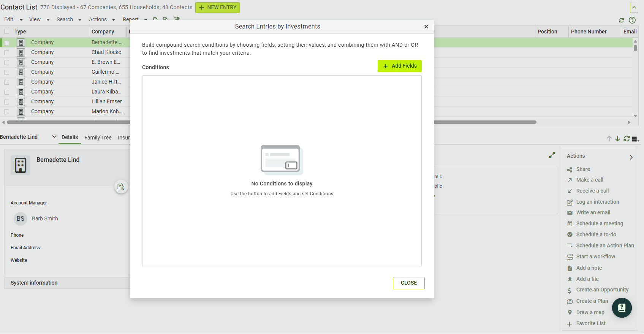Click the Share icon in Actions panel
The image size is (644, 334).
(x=570, y=169)
